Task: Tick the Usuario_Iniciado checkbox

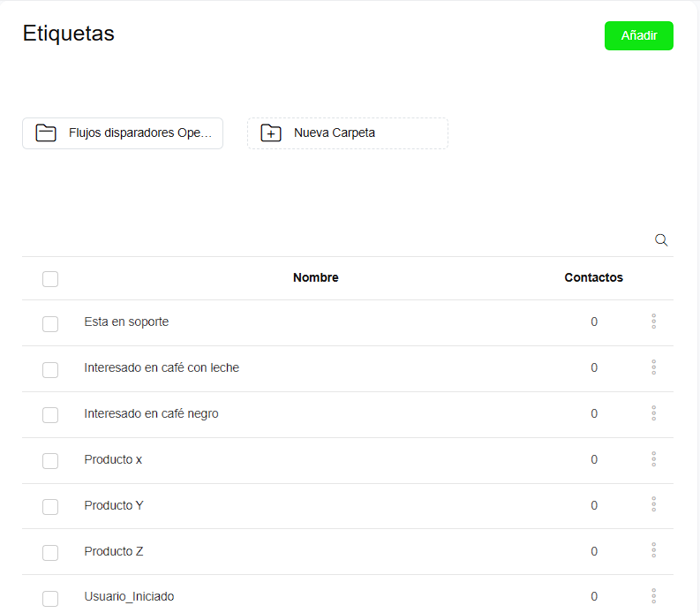Action: click(x=50, y=598)
